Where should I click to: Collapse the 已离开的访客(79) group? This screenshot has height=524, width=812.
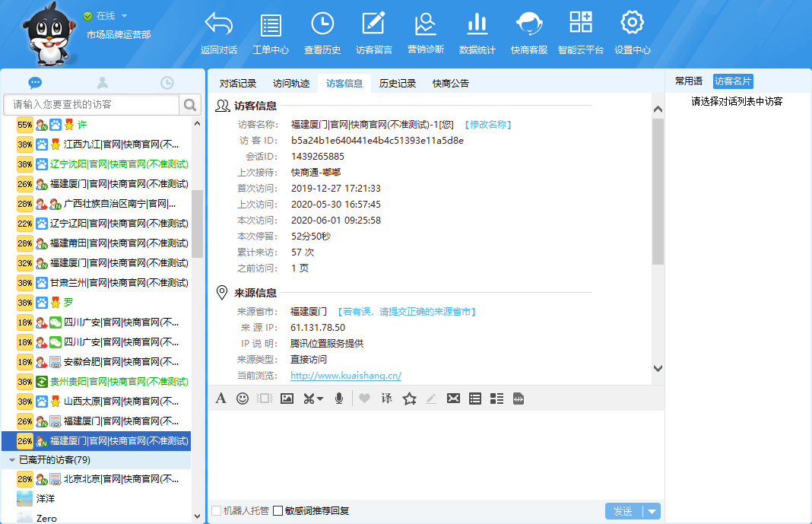pyautogui.click(x=12, y=460)
